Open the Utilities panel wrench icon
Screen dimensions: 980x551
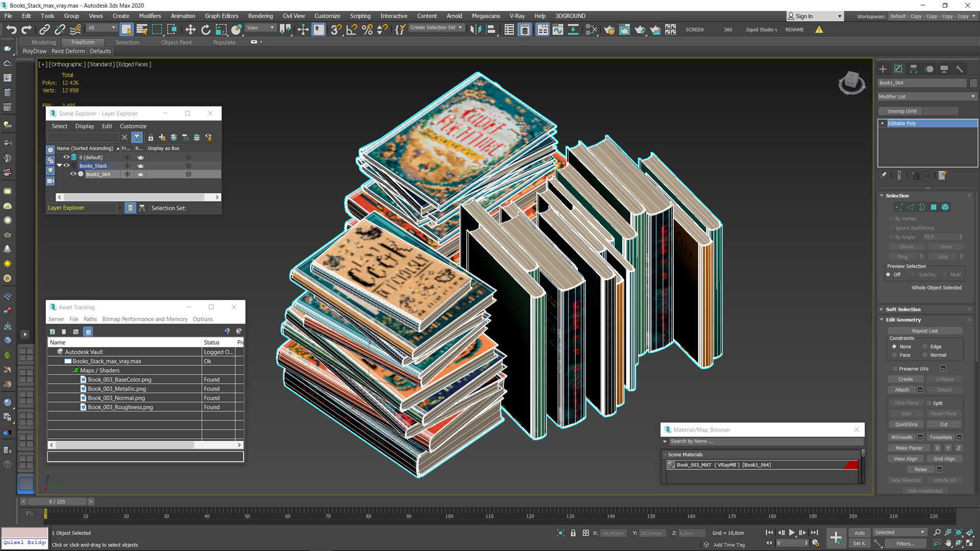[x=960, y=69]
